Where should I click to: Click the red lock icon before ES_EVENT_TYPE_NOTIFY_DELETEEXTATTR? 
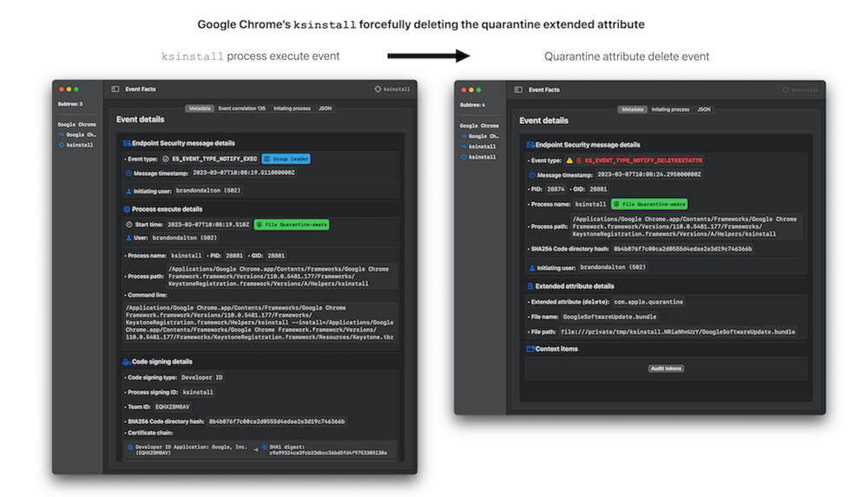[x=579, y=160]
